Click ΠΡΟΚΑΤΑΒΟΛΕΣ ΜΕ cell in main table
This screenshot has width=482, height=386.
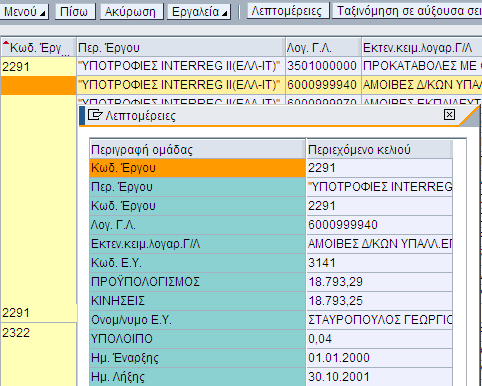pyautogui.click(x=422, y=66)
